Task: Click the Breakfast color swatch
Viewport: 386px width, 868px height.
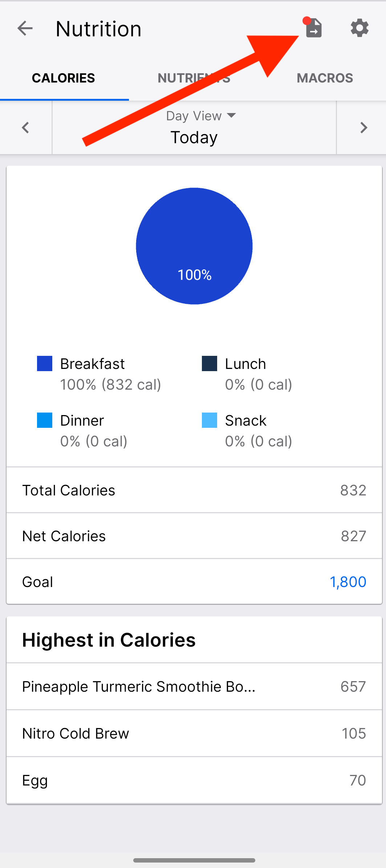Action: pyautogui.click(x=45, y=363)
